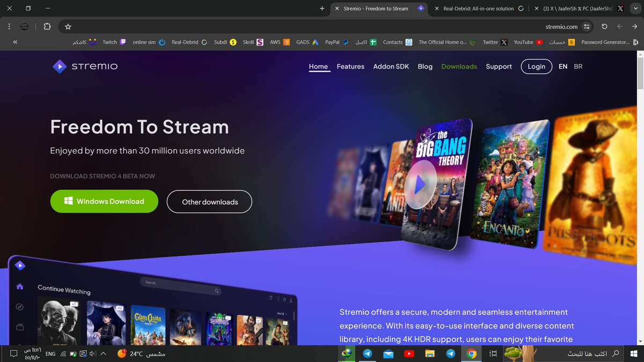Open the YouTube bookmark
Screen dimensions: 644x362
coord(528,42)
